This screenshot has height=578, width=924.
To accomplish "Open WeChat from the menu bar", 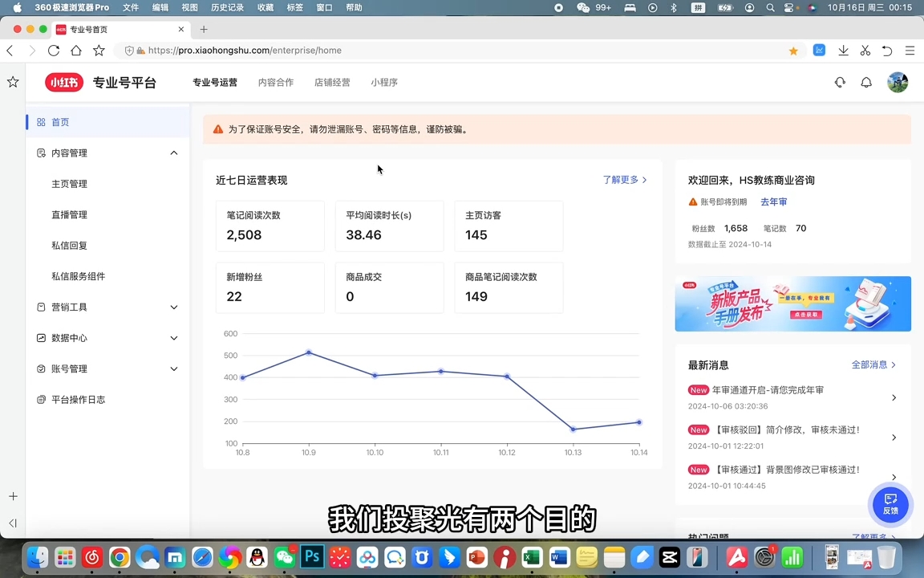I will [x=583, y=7].
